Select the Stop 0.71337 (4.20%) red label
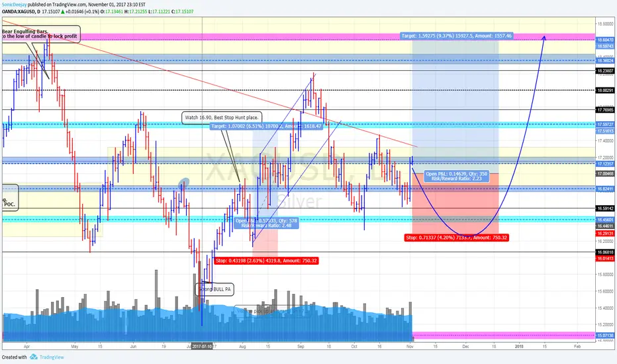The image size is (617, 364). click(456, 238)
